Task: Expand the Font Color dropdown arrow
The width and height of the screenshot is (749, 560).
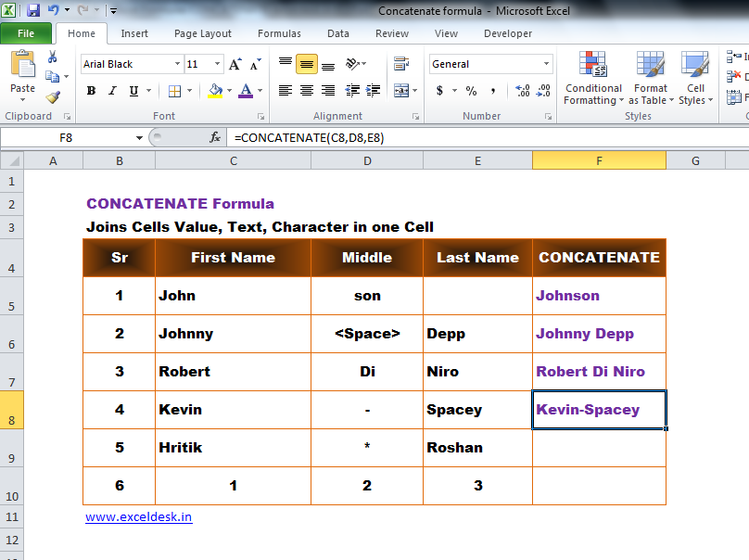Action: 258,92
